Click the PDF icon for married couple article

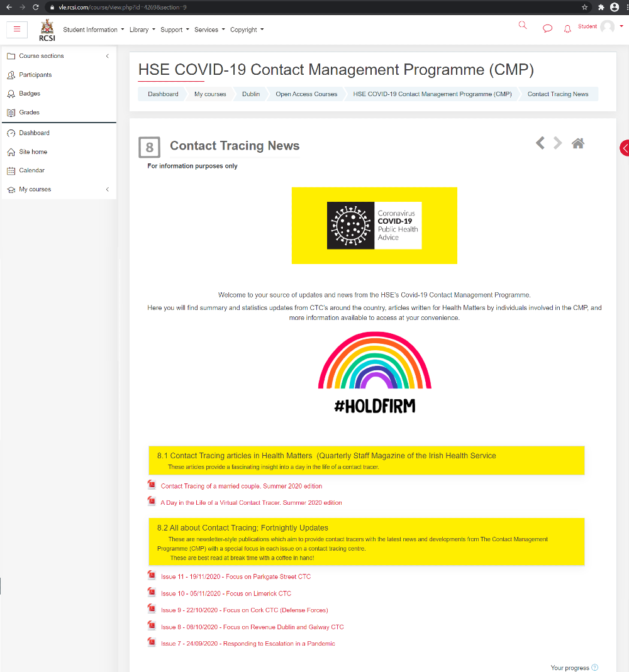[152, 485]
